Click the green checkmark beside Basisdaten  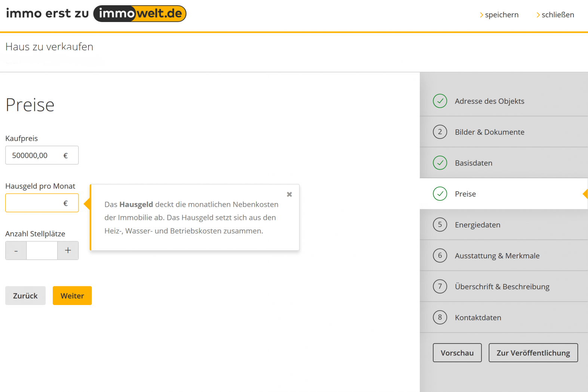pyautogui.click(x=440, y=163)
